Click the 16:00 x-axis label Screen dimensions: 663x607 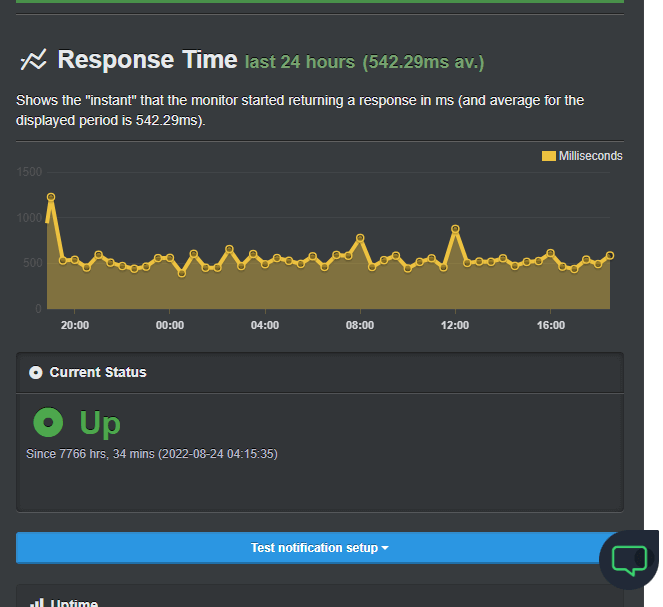click(551, 325)
